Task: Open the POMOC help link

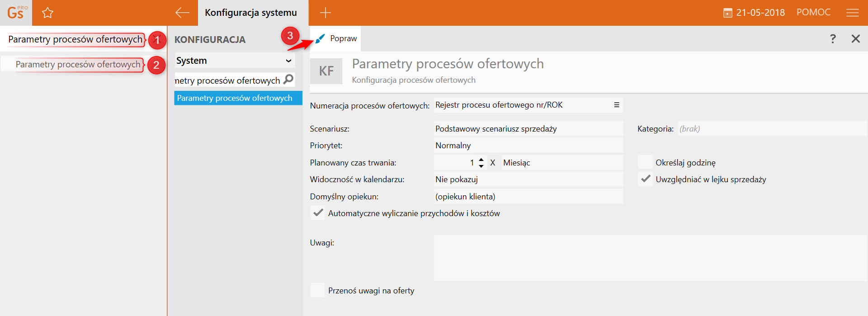Action: (x=813, y=12)
